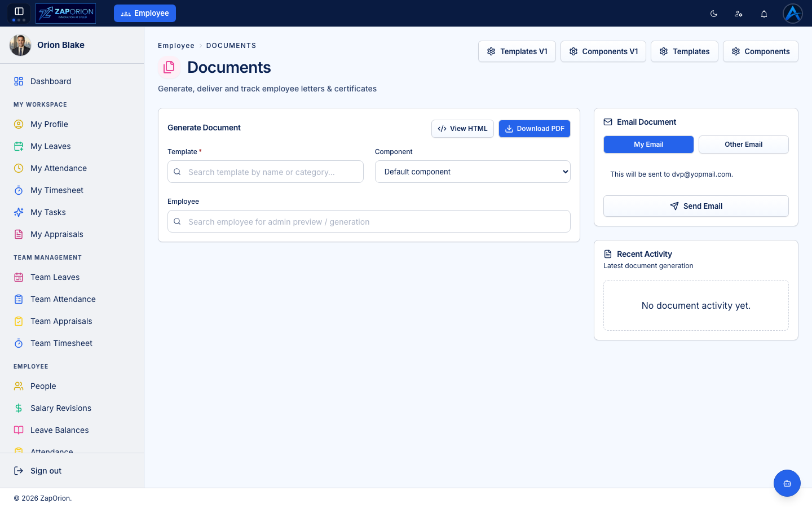Viewport: 812px width, 508px height.
Task: Click the Salary Revisions dollar icon
Action: point(19,408)
